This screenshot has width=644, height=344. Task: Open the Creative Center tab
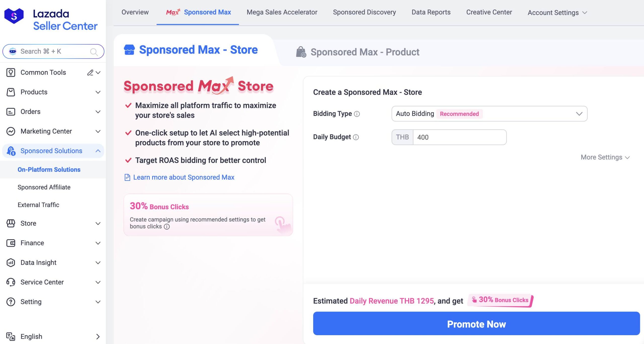click(x=489, y=12)
